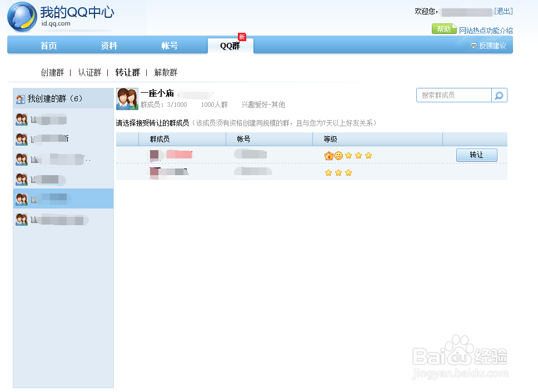Click the 转让 button for first member
538x392 pixels.
coord(476,155)
